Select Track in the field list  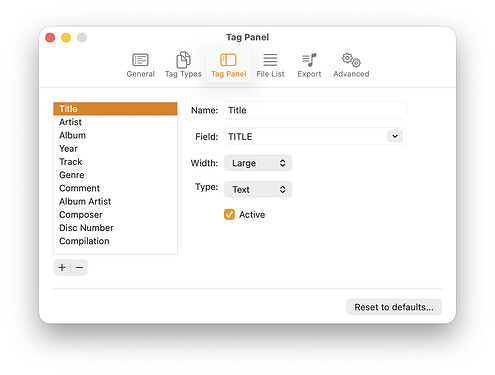click(115, 162)
